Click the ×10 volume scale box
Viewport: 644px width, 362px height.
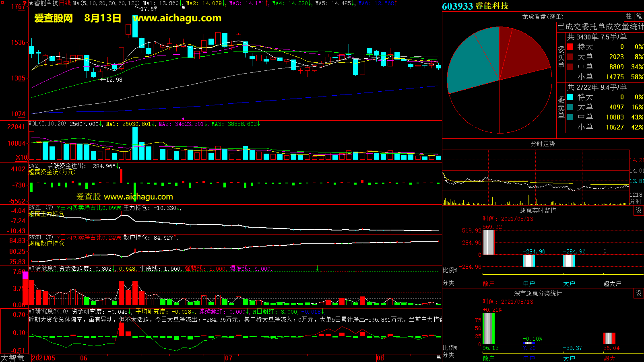coord(21,157)
